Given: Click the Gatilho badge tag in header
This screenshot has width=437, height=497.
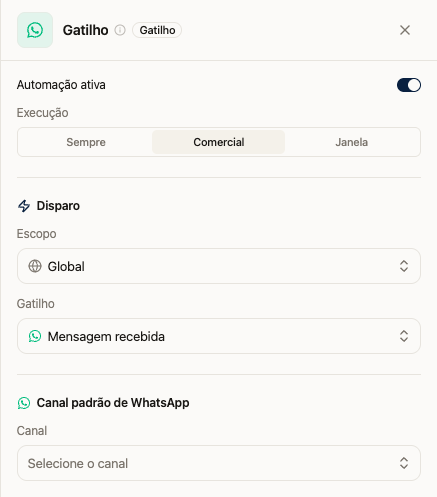Looking at the screenshot, I should pyautogui.click(x=157, y=30).
